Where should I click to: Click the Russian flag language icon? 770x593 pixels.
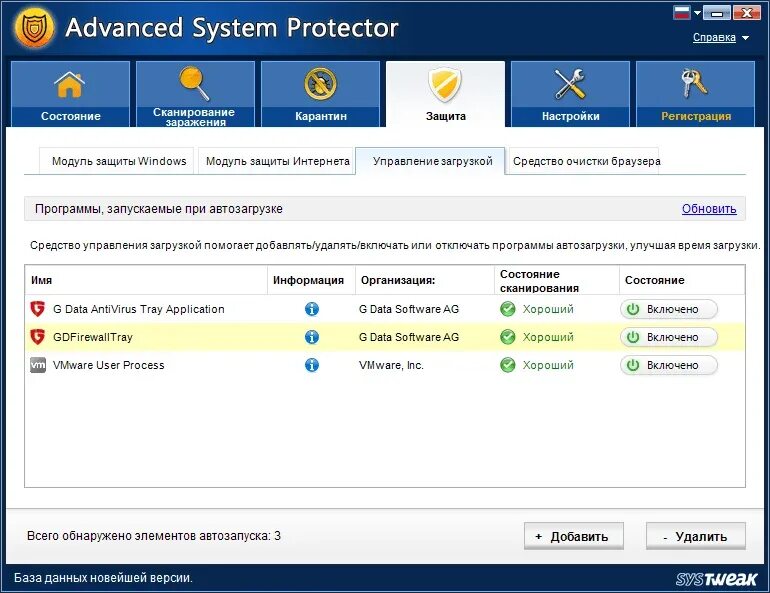point(682,12)
